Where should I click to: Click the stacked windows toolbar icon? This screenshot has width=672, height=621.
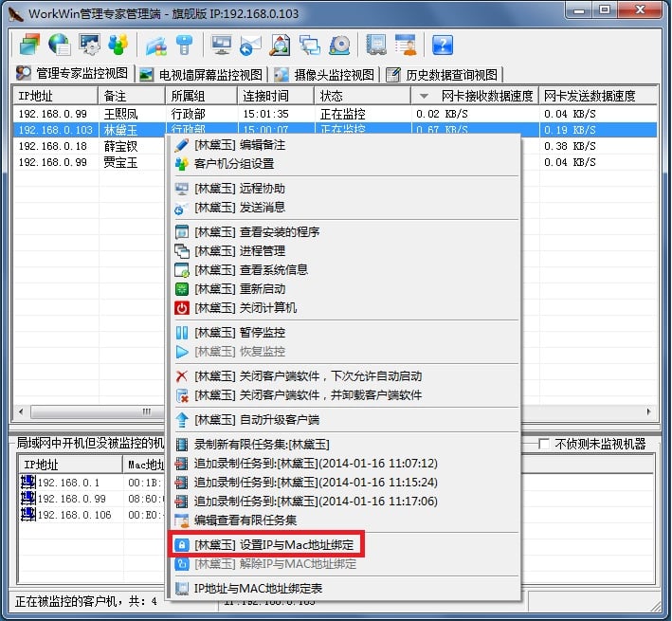tap(29, 45)
